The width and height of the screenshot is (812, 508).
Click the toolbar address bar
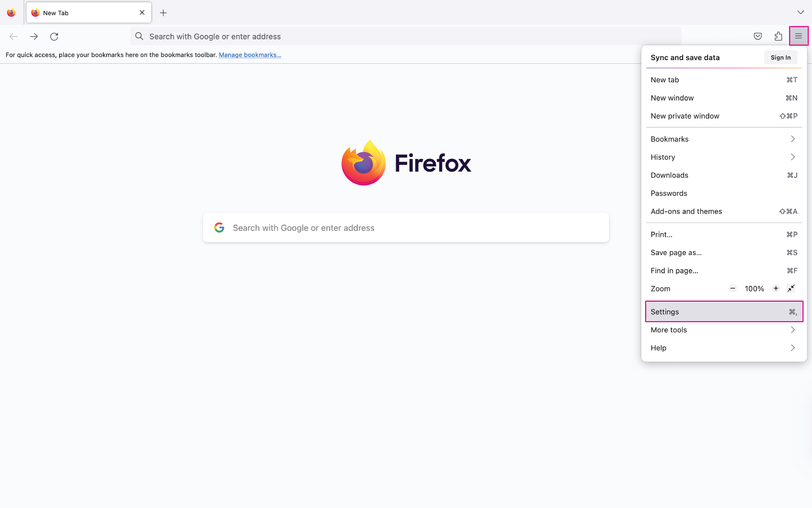pyautogui.click(x=406, y=36)
